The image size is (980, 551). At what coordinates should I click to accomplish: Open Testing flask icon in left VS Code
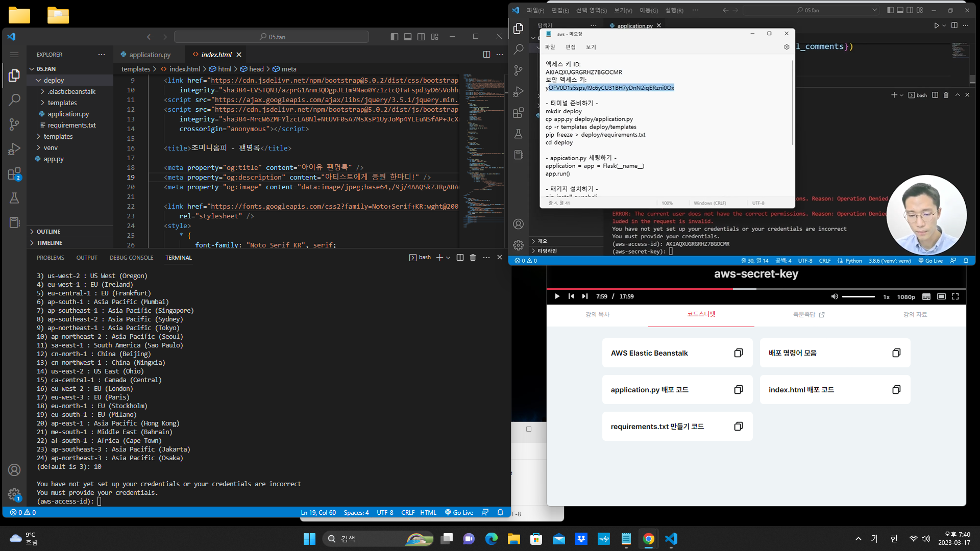click(14, 198)
